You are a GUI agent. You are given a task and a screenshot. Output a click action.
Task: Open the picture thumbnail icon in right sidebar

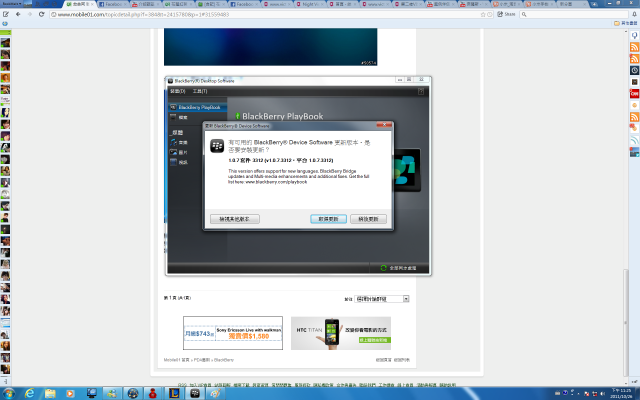[634, 152]
